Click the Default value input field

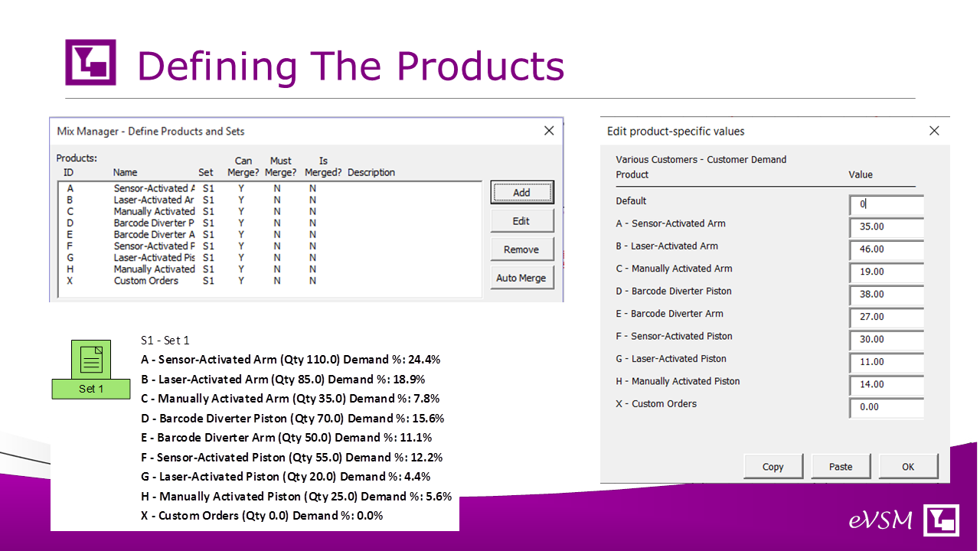click(886, 204)
